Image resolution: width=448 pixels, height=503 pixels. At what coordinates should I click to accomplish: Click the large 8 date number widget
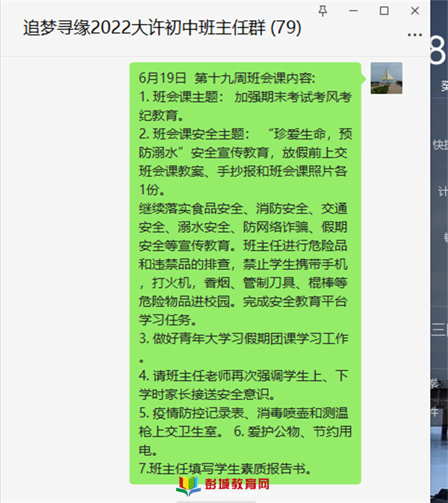439,51
